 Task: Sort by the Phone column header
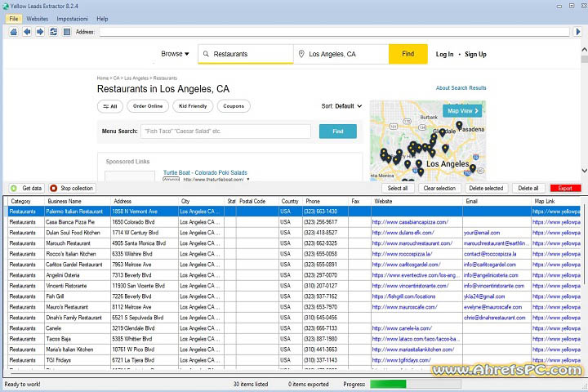click(326, 202)
